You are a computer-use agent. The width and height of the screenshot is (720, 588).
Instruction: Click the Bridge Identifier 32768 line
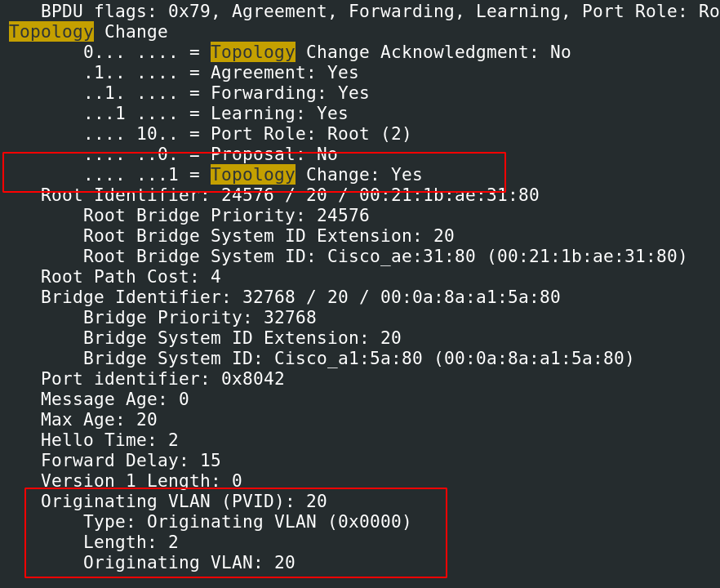(x=300, y=297)
